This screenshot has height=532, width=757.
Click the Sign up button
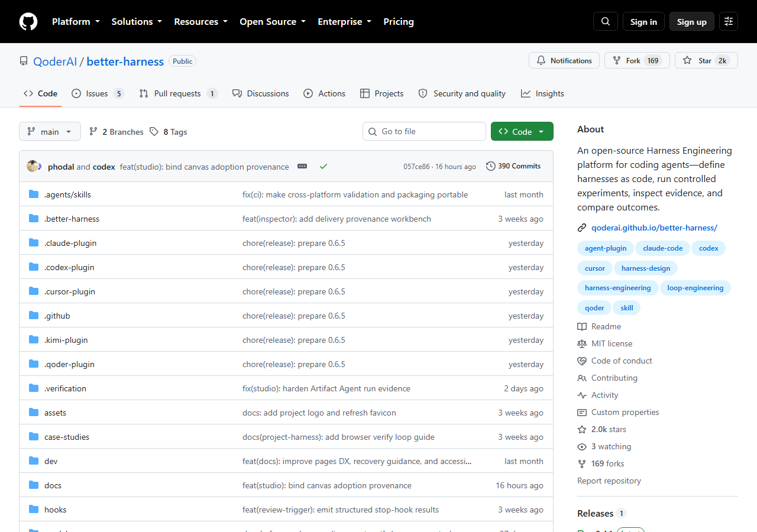pos(692,22)
